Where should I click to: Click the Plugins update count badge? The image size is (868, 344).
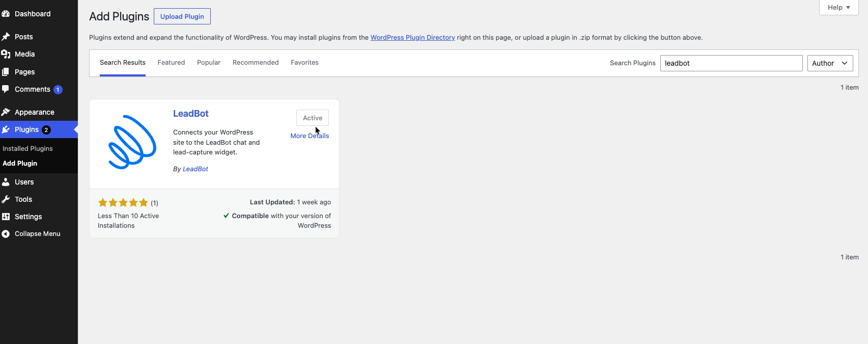[x=46, y=130]
